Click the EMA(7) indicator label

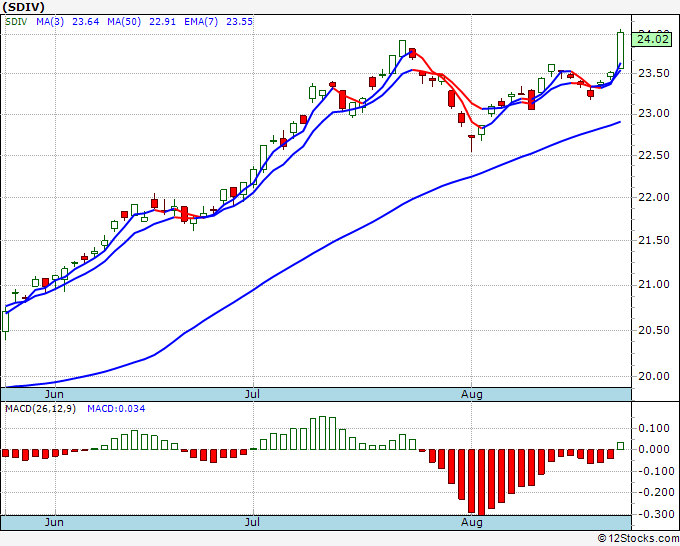point(201,21)
